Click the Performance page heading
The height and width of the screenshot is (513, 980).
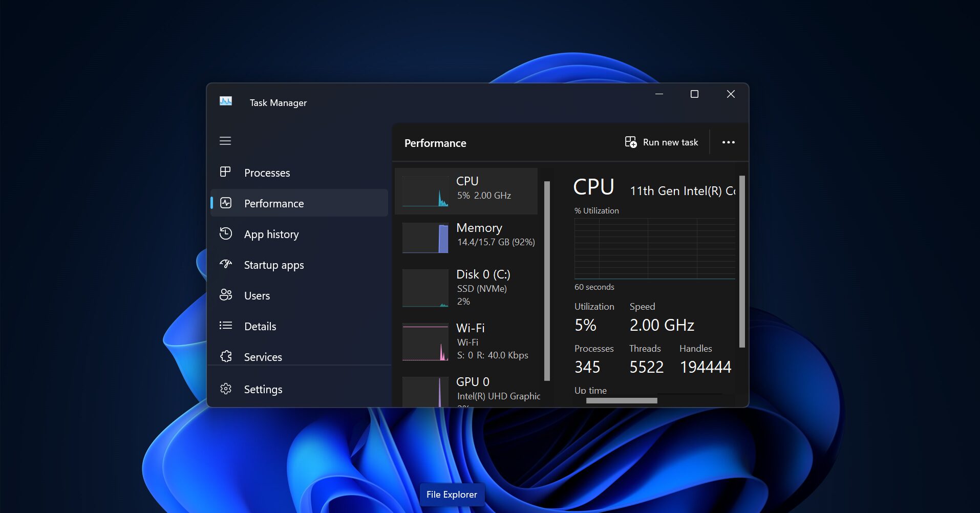435,143
